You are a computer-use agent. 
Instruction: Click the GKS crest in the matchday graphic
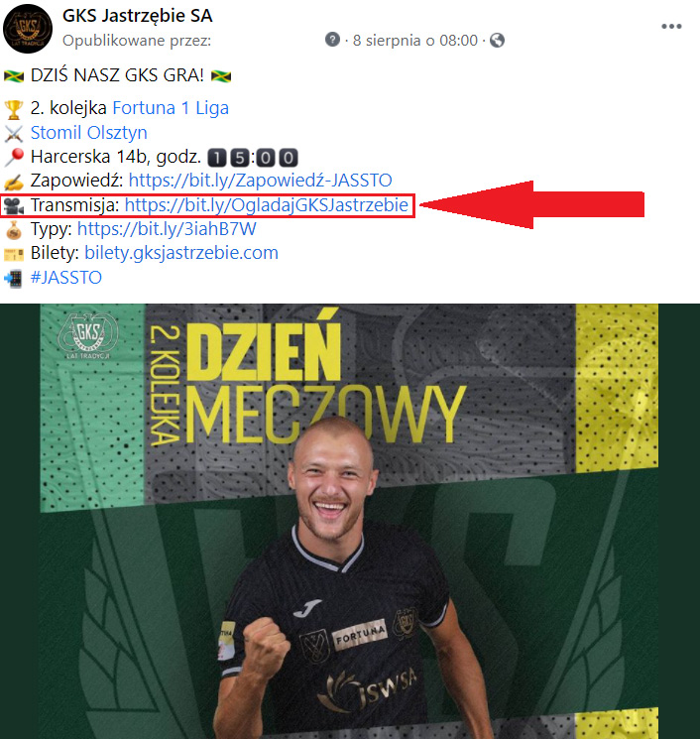point(87,335)
